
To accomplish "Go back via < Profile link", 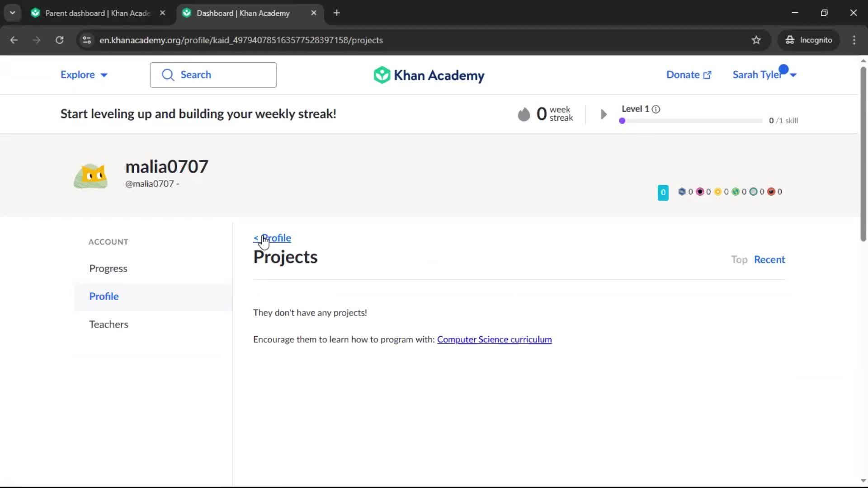I will click(272, 238).
